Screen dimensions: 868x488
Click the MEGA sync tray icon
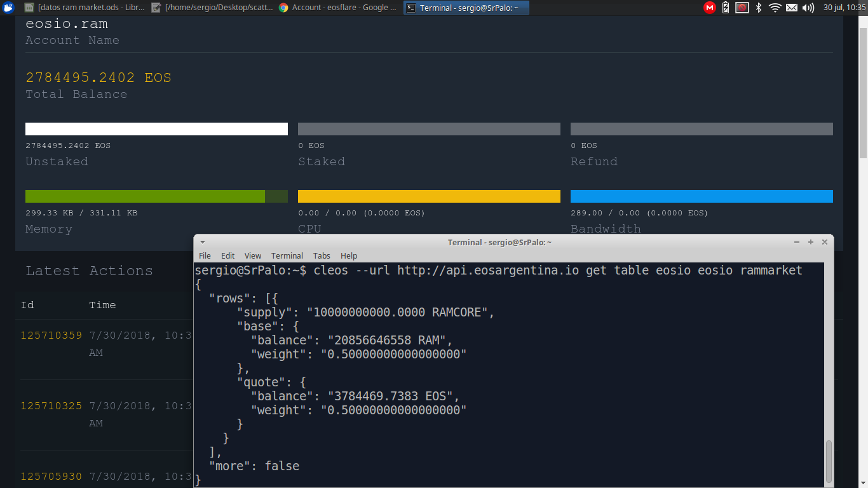pos(710,8)
